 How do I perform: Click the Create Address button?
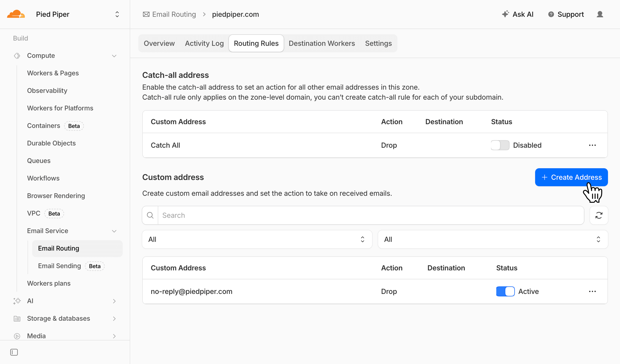(571, 177)
